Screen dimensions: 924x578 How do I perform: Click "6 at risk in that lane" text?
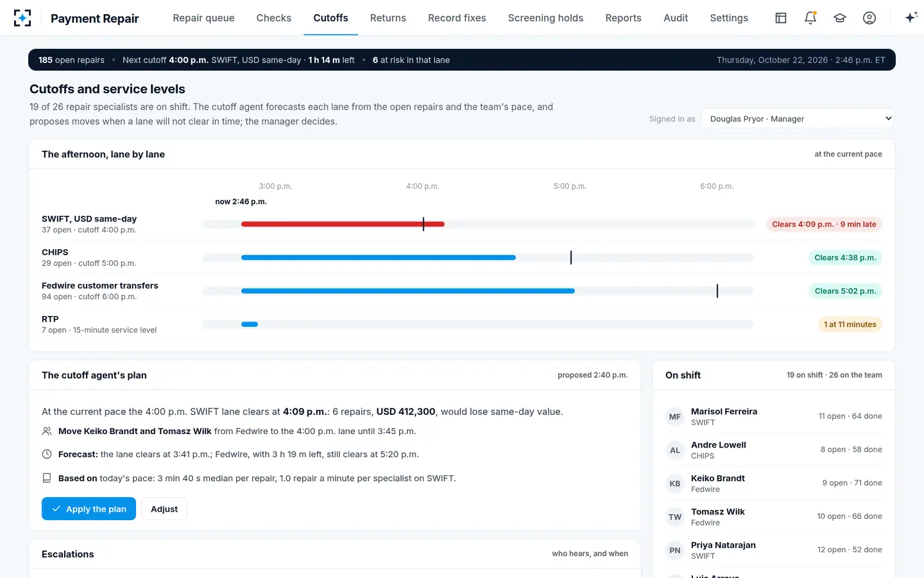point(411,60)
